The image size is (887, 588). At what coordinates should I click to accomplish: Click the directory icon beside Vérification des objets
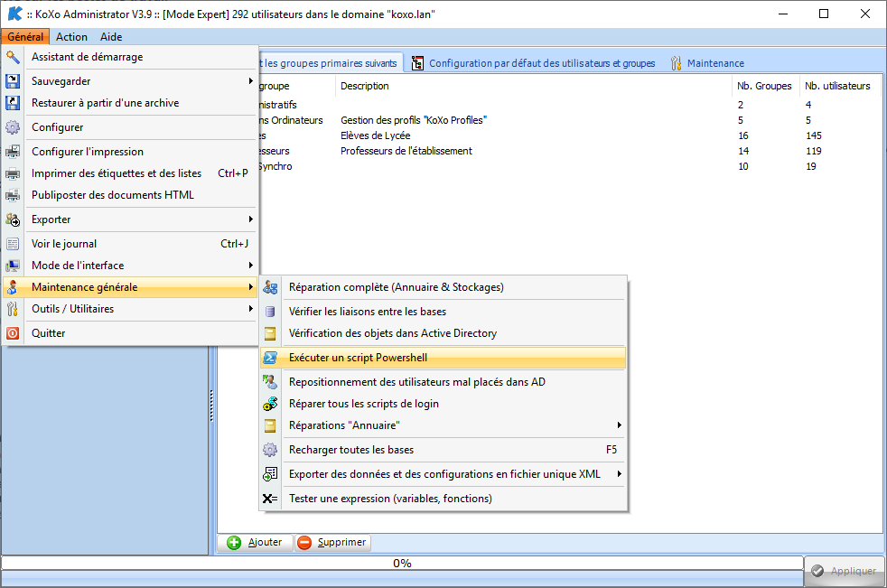pos(270,333)
